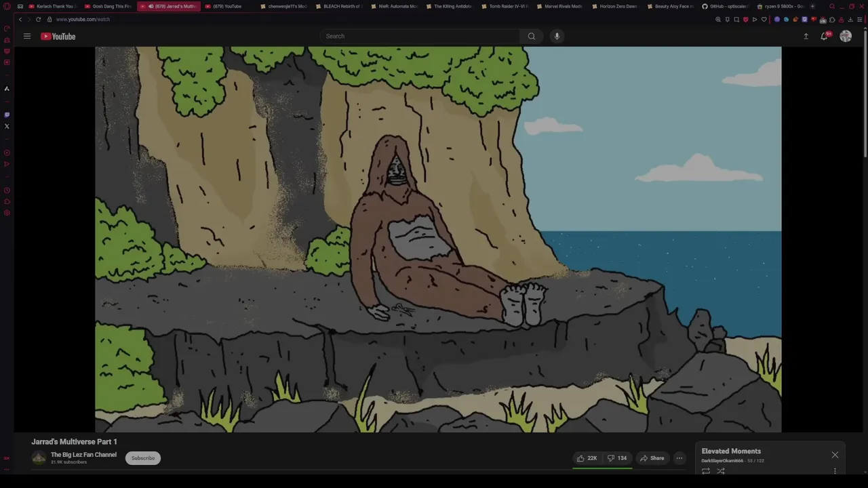Open more actions three-dot menu under video

click(679, 458)
